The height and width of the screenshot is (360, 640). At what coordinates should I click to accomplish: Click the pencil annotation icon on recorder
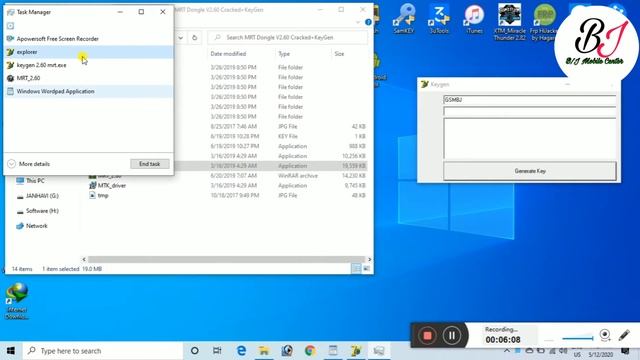pos(624,336)
